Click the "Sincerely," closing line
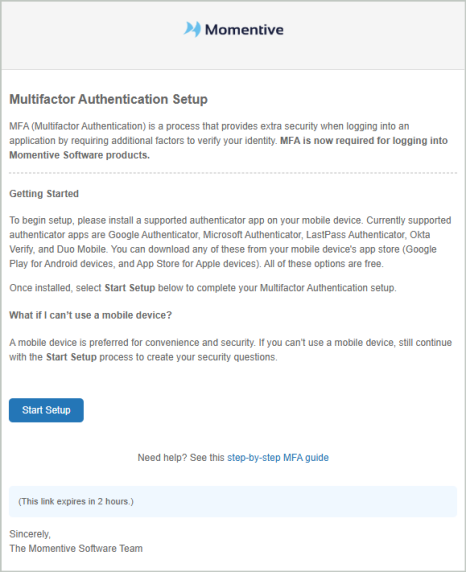Image resolution: width=466 pixels, height=572 pixels. [x=30, y=534]
